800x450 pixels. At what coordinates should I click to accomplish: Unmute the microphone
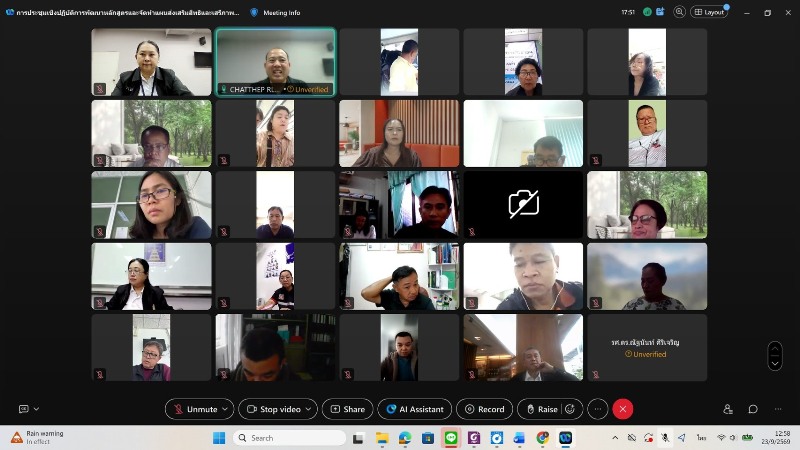[x=196, y=409]
